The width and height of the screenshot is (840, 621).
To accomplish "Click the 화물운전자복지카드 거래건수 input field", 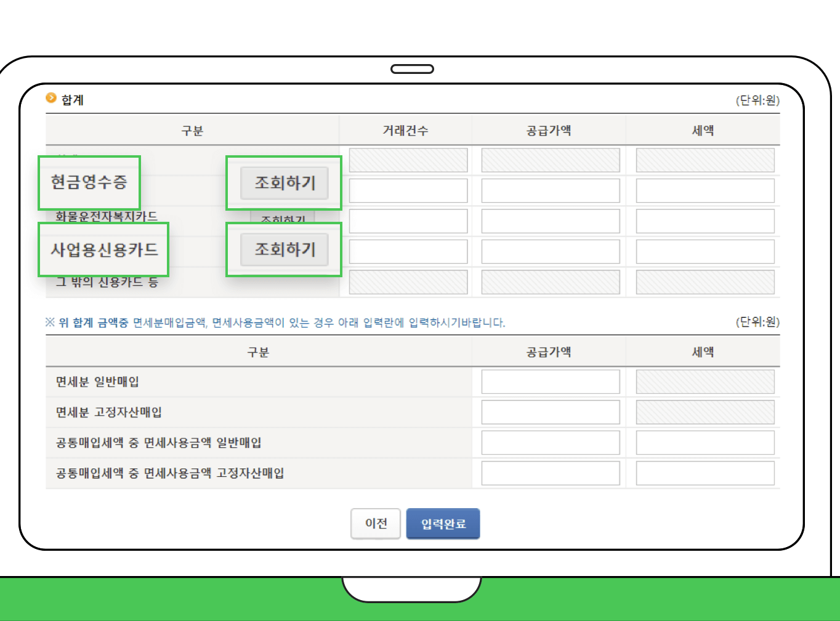I will [408, 221].
